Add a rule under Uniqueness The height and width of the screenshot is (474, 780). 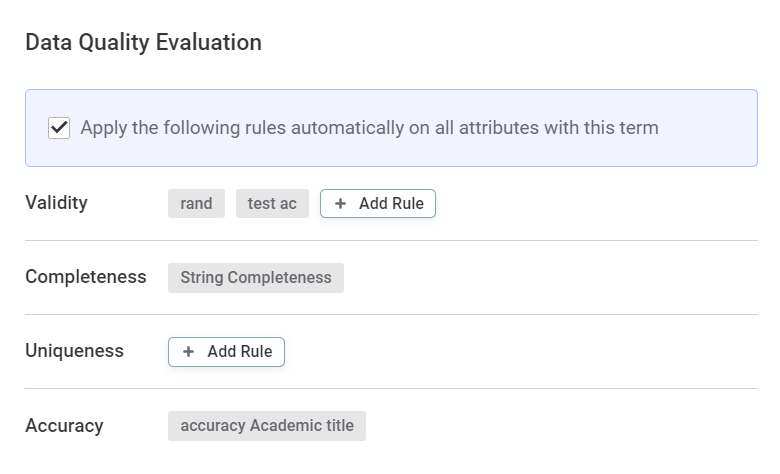tap(226, 352)
